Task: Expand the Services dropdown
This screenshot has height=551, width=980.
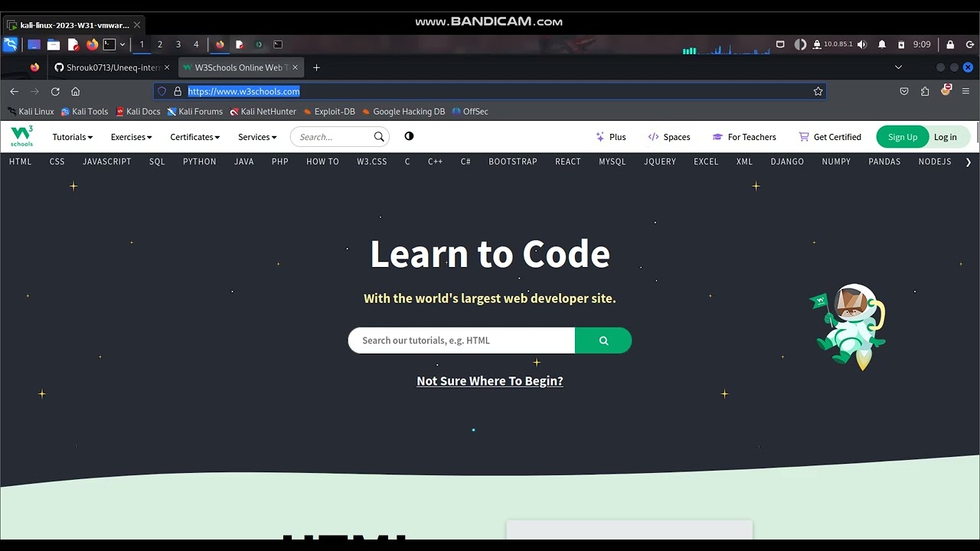Action: click(257, 137)
